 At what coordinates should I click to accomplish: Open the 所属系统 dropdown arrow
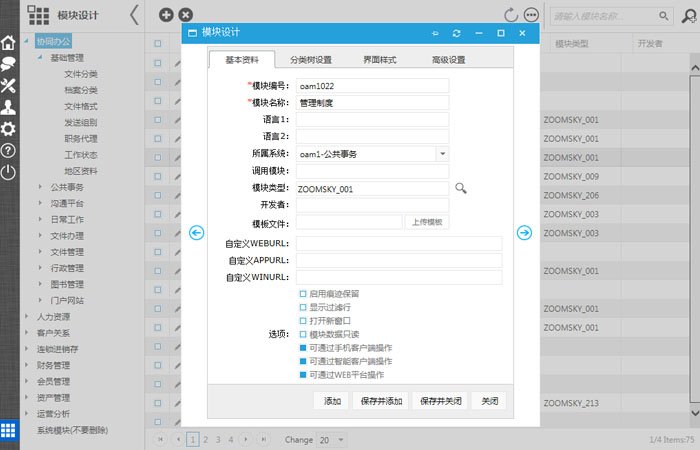click(x=442, y=154)
